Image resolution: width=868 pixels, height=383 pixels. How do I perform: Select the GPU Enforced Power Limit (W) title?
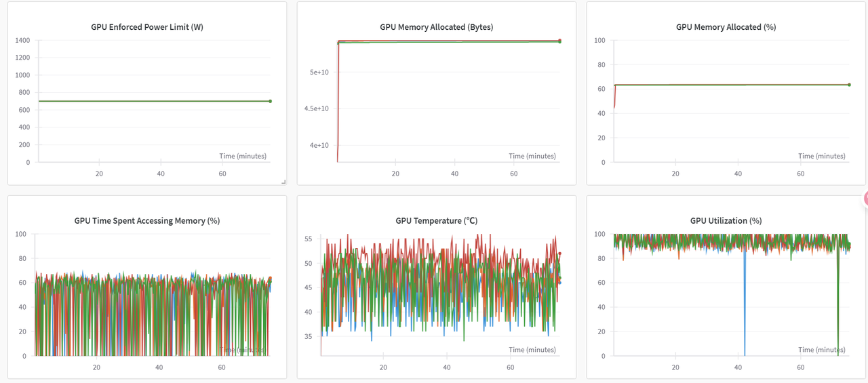coord(147,27)
